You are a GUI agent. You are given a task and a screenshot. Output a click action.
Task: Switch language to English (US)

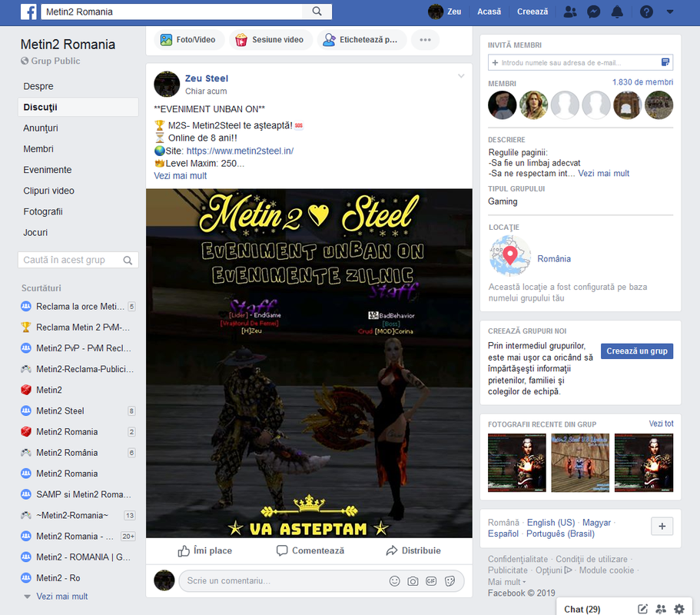pyautogui.click(x=551, y=523)
